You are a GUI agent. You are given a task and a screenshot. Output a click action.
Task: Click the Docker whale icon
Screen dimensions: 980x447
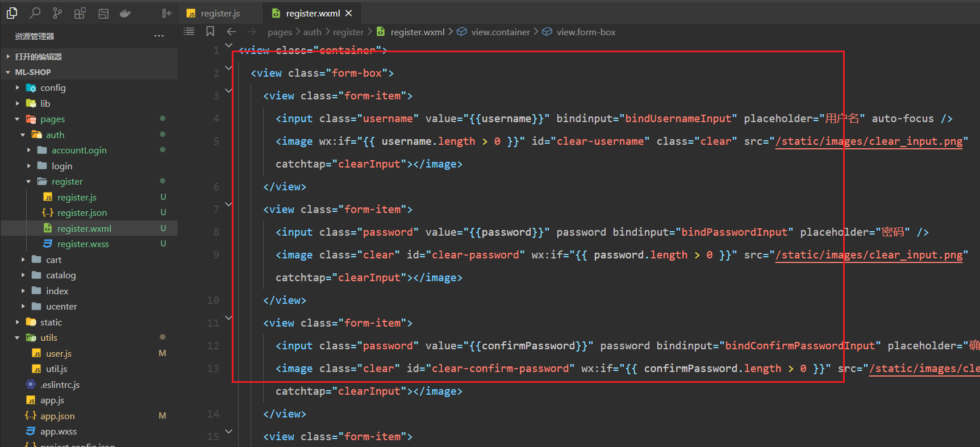click(126, 13)
